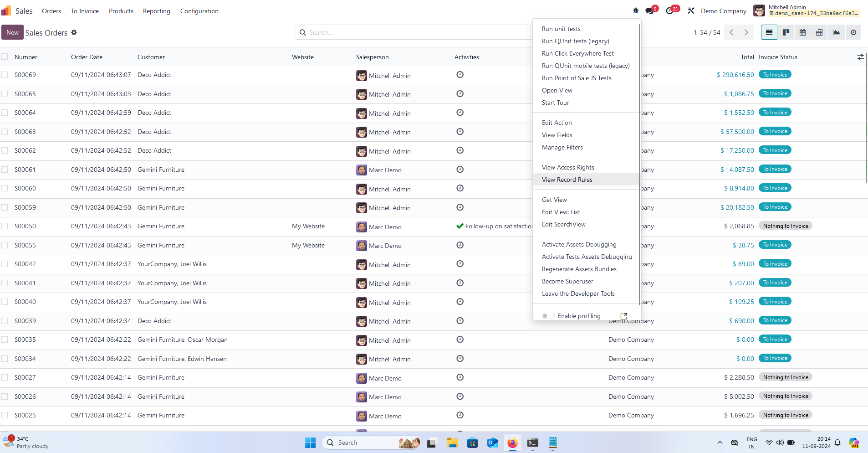The width and height of the screenshot is (868, 453).
Task: Choose Become Superuser entry
Action: pos(587,281)
